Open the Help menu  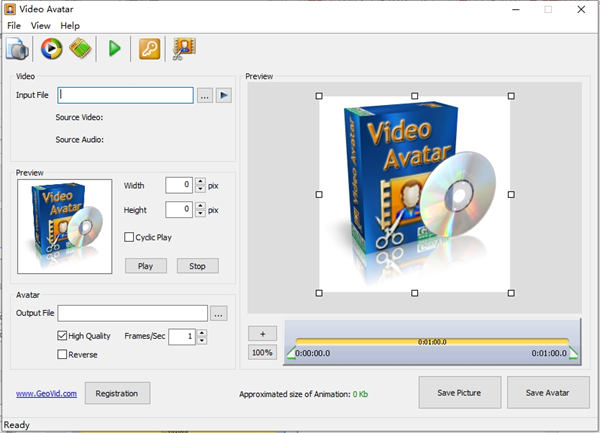(x=70, y=26)
